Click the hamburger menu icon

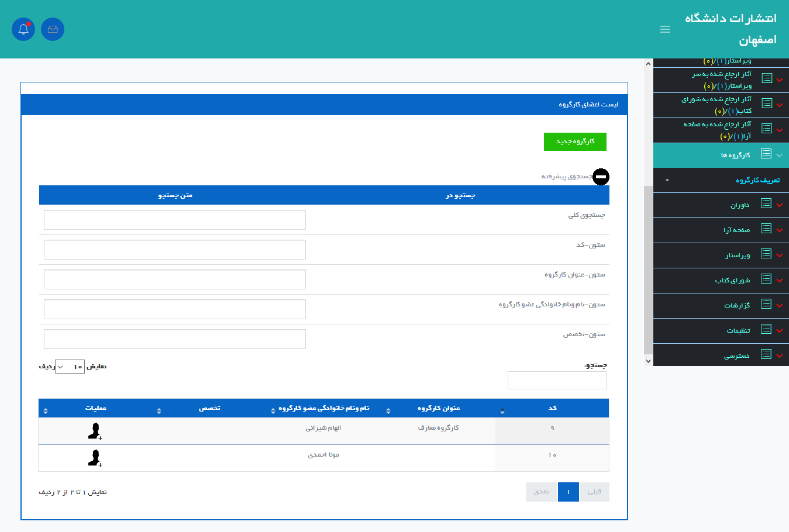pyautogui.click(x=665, y=29)
